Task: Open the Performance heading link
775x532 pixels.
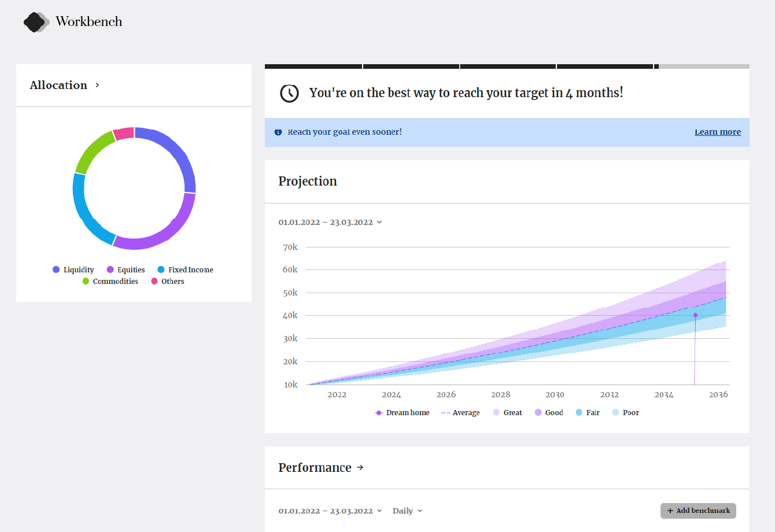Action: pyautogui.click(x=315, y=467)
